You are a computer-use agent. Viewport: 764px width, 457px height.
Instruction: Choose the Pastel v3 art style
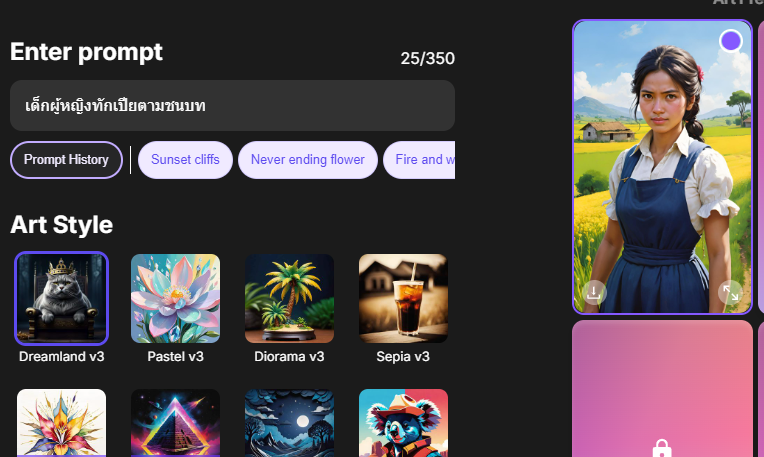pos(175,298)
